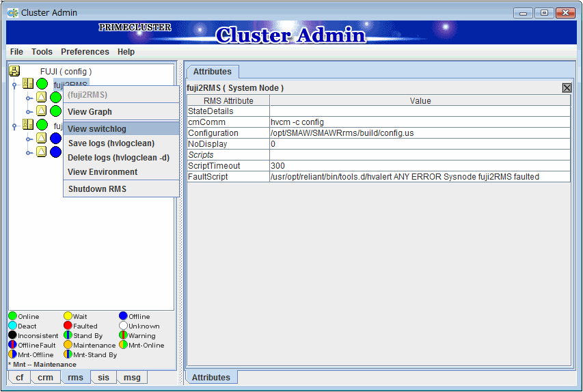Click the OfflineFault legend icon
This screenshot has height=392, width=583.
(x=12, y=345)
